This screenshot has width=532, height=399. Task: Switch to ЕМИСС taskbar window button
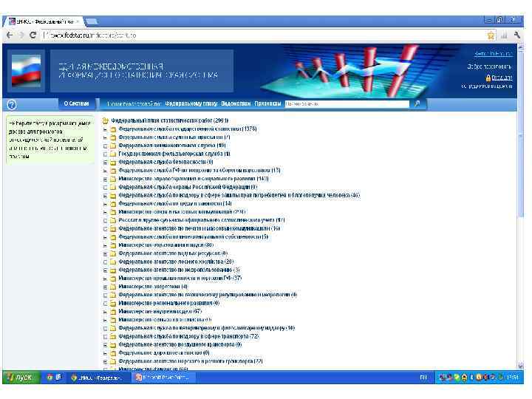coord(99,378)
